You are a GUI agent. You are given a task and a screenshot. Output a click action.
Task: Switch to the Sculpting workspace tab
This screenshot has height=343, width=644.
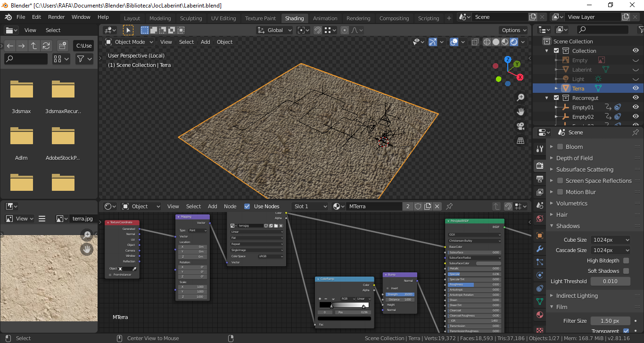pos(191,18)
